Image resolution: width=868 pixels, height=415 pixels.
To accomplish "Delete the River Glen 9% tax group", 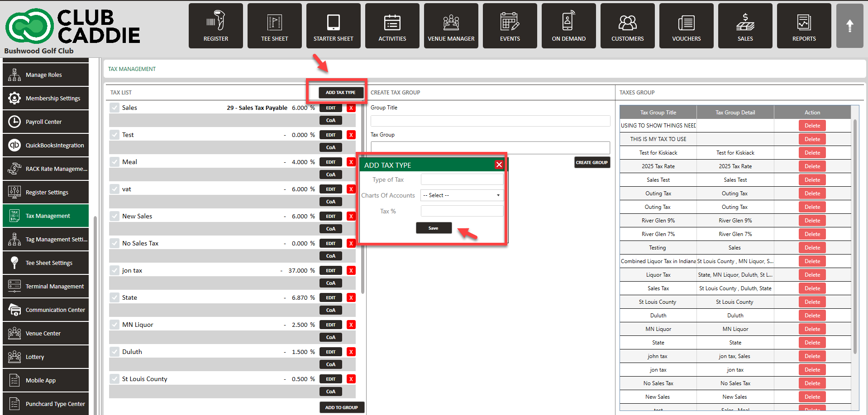I will (812, 221).
